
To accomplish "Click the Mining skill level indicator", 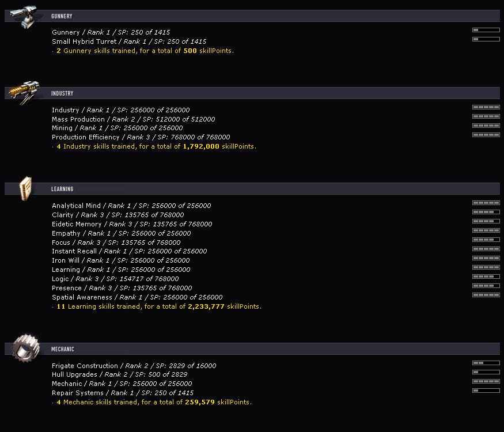I will click(x=486, y=126).
